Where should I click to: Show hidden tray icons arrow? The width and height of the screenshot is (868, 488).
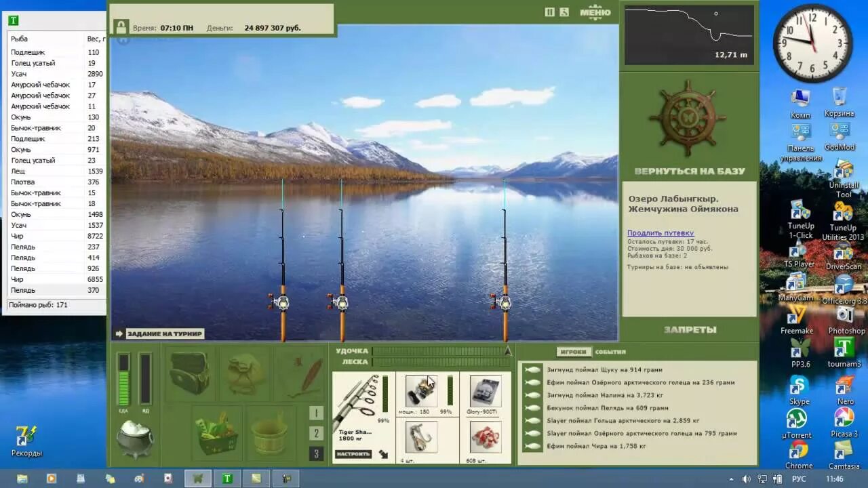(x=732, y=479)
